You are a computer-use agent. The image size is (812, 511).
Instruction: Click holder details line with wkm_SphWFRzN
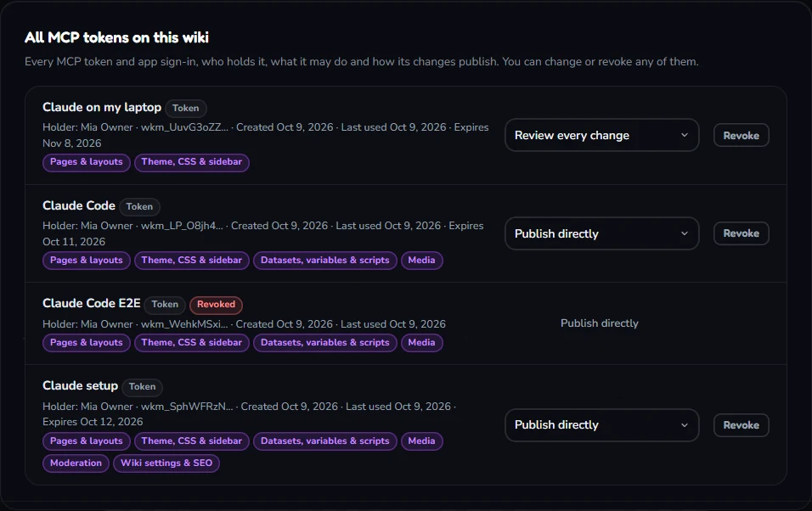249,414
